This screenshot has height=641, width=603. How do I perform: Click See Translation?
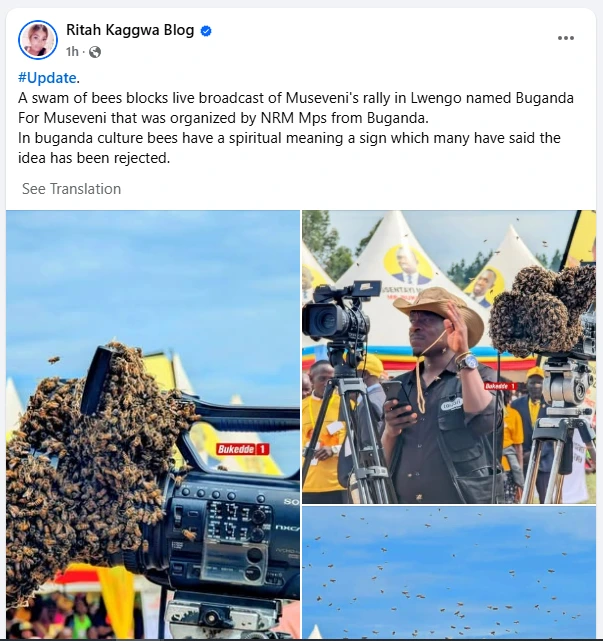coord(72,189)
